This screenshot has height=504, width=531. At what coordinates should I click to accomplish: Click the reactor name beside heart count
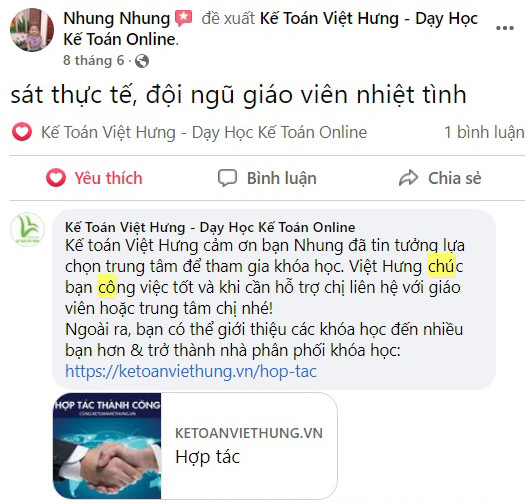[x=204, y=132]
